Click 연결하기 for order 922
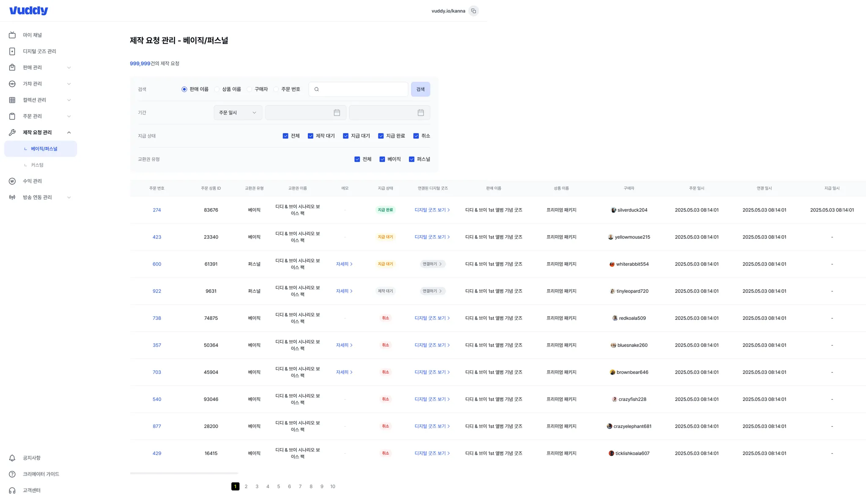The image size is (866, 504). tap(433, 291)
